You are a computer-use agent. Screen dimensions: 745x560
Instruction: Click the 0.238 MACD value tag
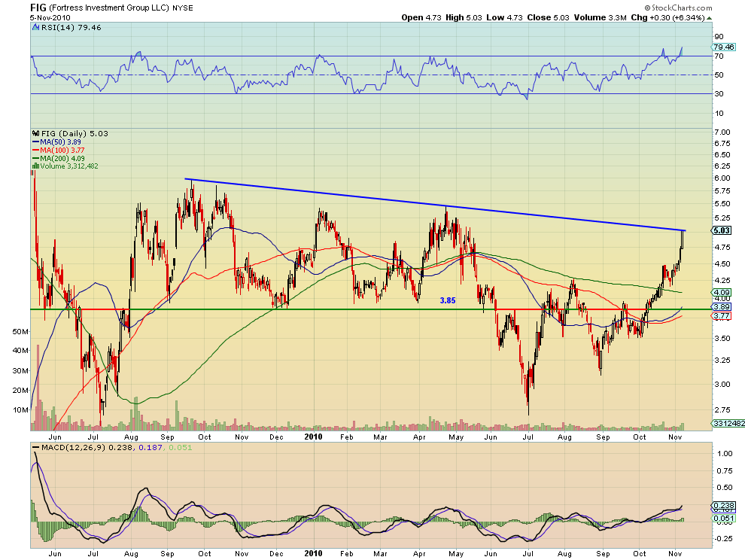click(724, 506)
